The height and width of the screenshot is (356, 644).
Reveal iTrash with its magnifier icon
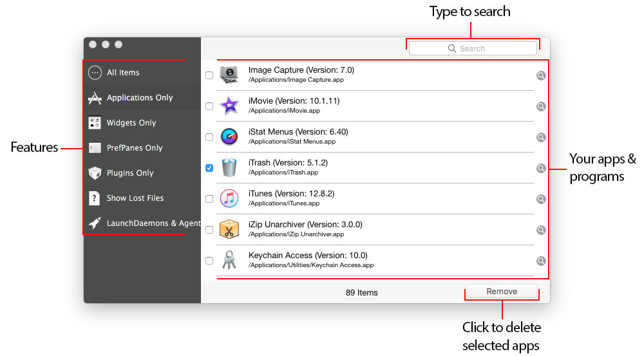coord(541,168)
